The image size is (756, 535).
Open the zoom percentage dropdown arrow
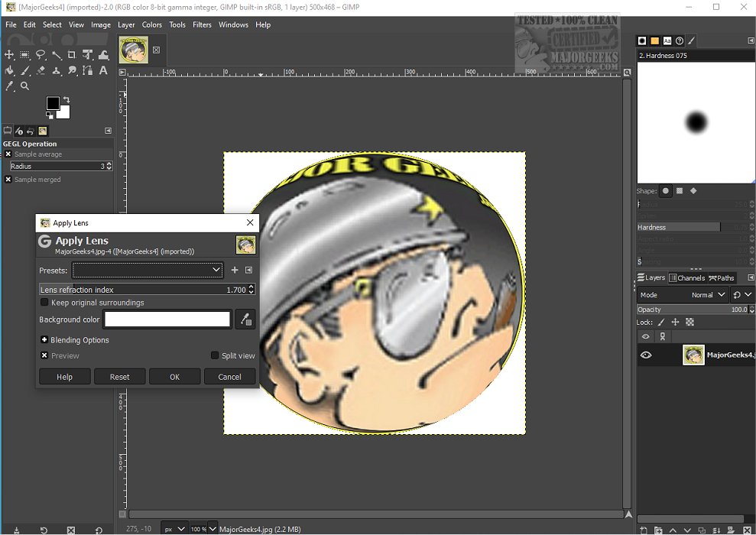(213, 529)
